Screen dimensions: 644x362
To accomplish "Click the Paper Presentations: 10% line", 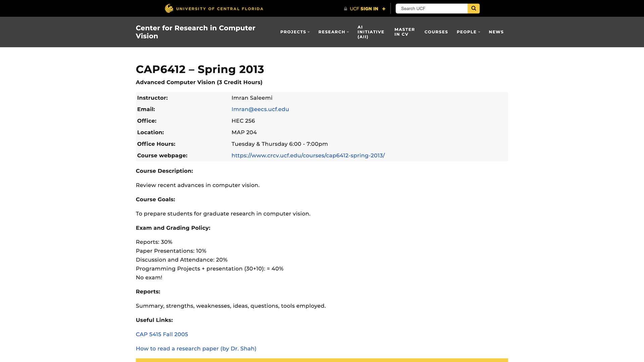I will coord(171,251).
